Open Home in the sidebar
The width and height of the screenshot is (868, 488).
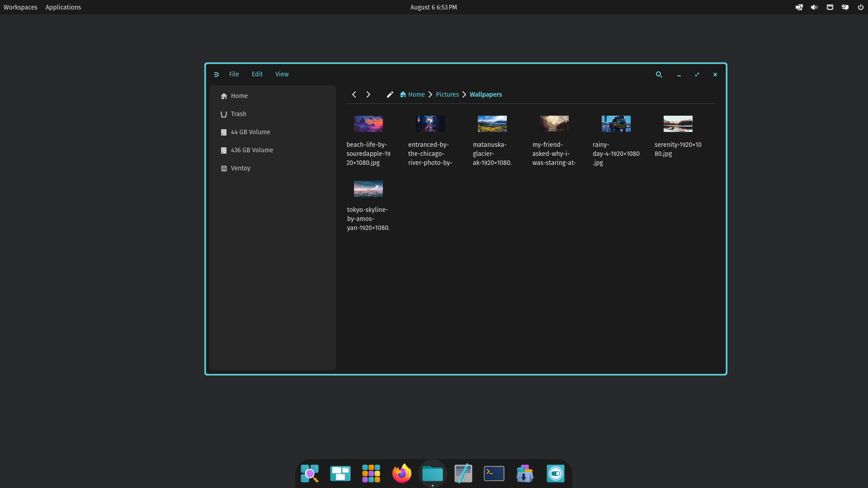pos(273,96)
